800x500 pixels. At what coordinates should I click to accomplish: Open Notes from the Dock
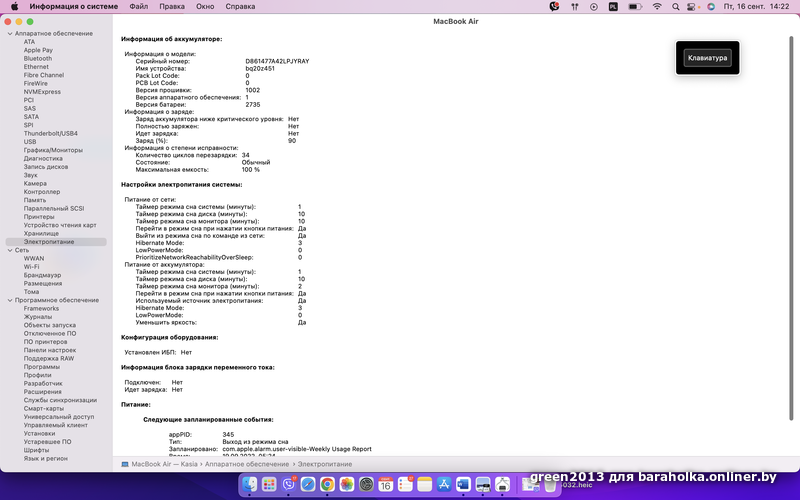424,484
